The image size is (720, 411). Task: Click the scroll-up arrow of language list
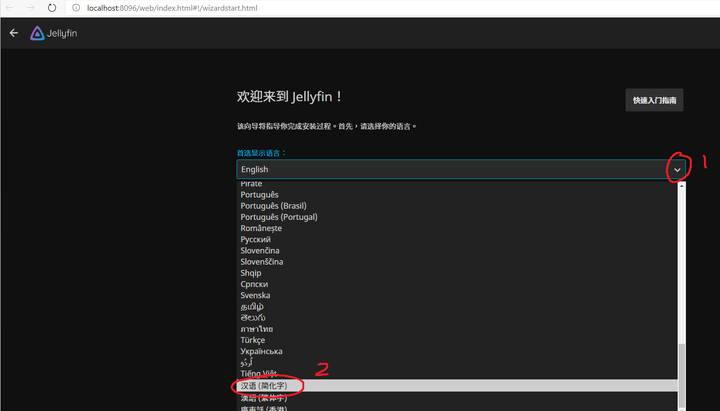[681, 185]
